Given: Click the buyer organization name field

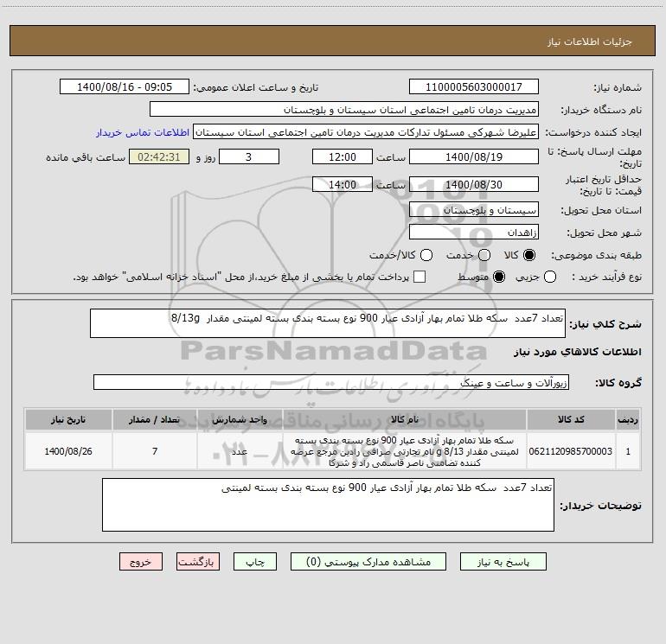Looking at the screenshot, I should coord(344,110).
